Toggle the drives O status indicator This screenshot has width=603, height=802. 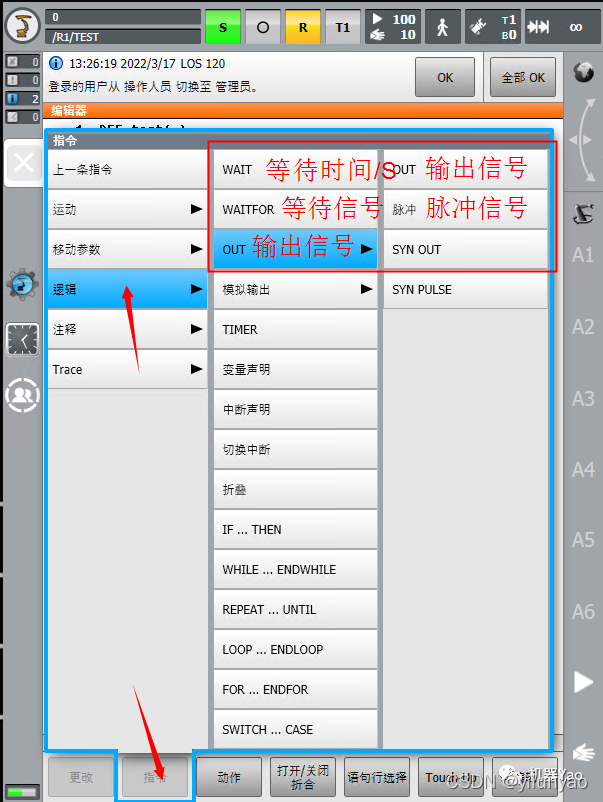pos(263,27)
